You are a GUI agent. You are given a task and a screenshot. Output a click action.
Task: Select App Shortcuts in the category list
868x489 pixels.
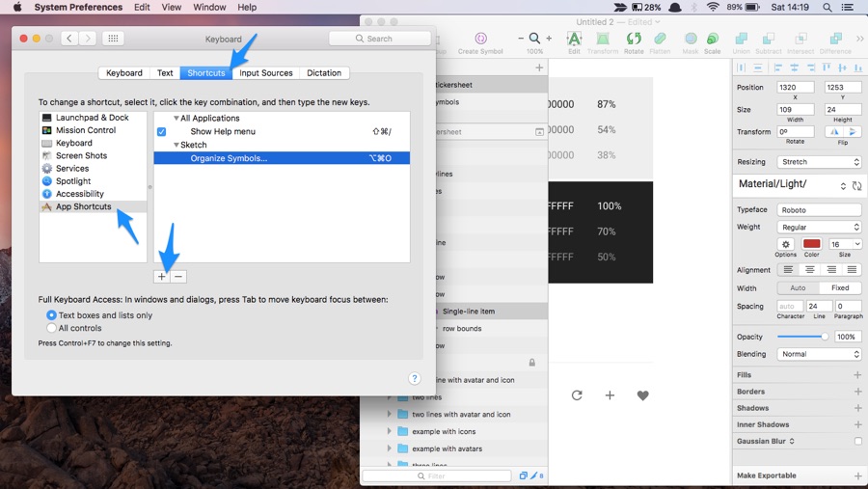coord(93,206)
